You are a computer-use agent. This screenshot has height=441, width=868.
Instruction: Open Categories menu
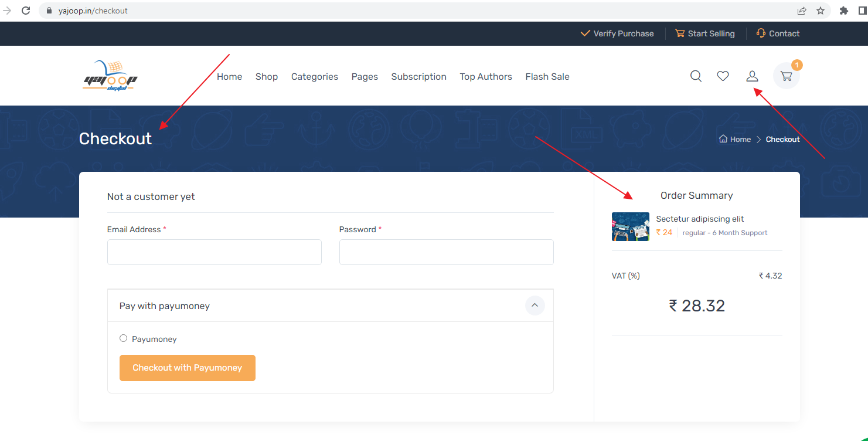click(x=315, y=77)
